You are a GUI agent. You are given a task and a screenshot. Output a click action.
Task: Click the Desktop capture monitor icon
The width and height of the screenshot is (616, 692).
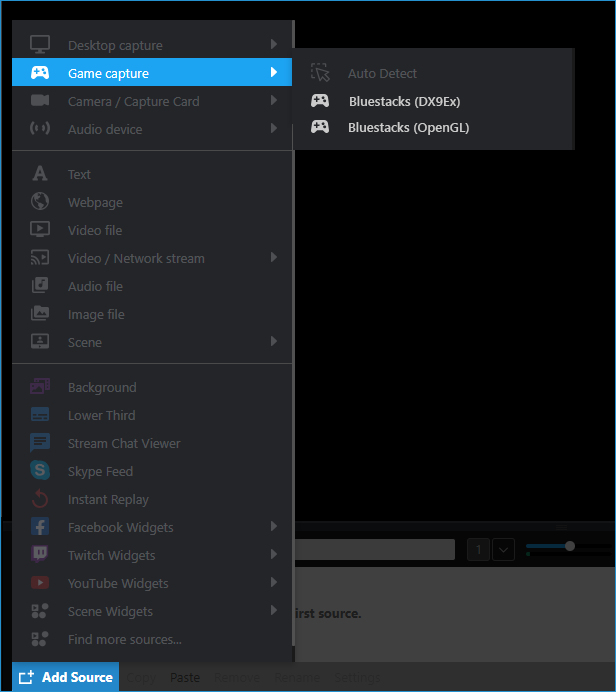pyautogui.click(x=40, y=45)
